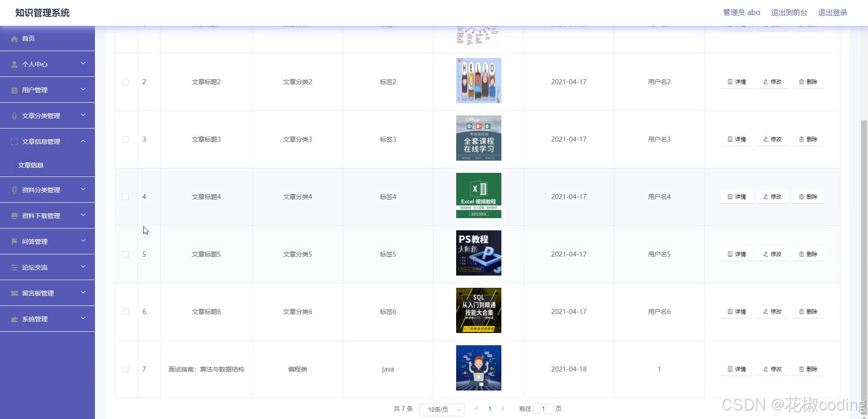Check the box for row 4
This screenshot has height=419, width=868.
126,197
